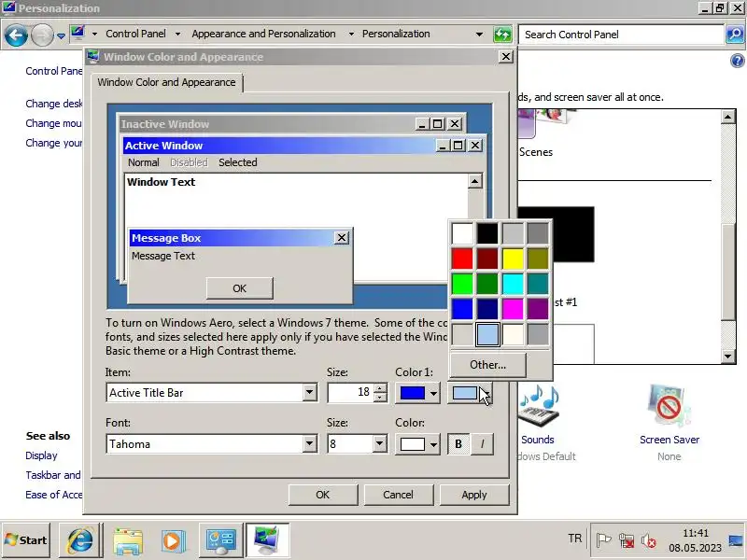Open Action Center flag tray icon

[603, 540]
